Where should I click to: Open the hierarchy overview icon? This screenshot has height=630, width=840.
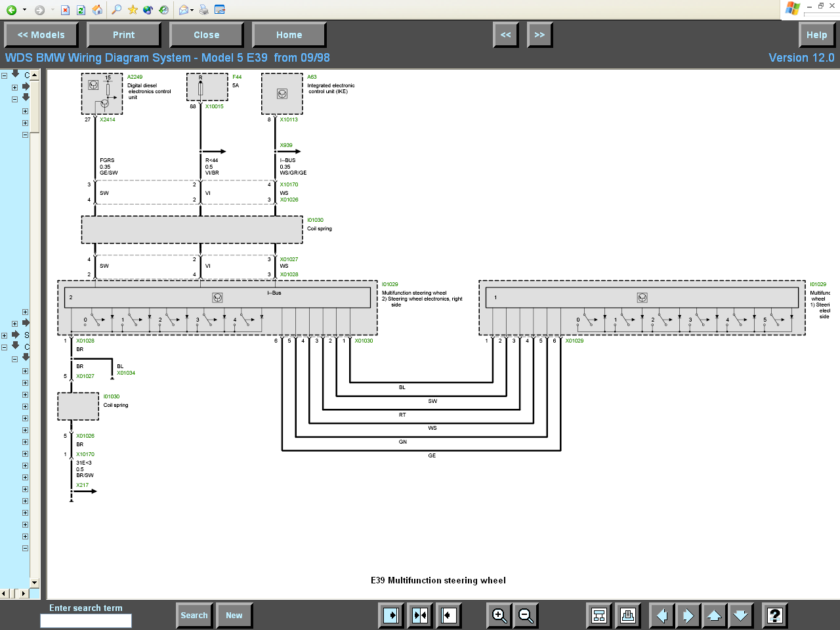[599, 616]
